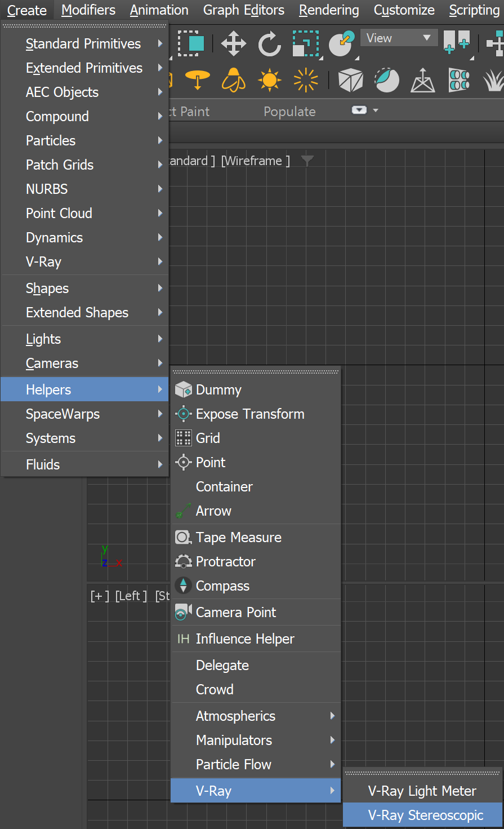Click the Select and Place tool icon
This screenshot has width=504, height=829.
[x=341, y=43]
